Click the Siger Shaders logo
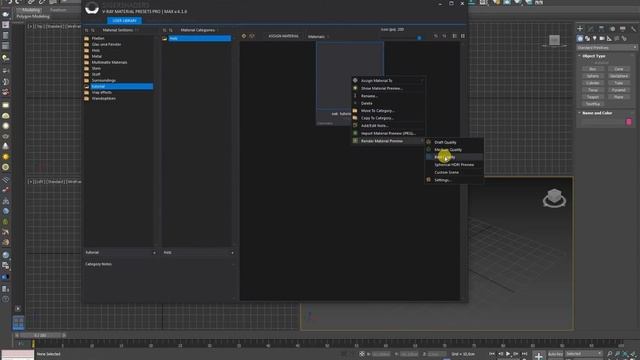This screenshot has width=640, height=360. (92, 7)
